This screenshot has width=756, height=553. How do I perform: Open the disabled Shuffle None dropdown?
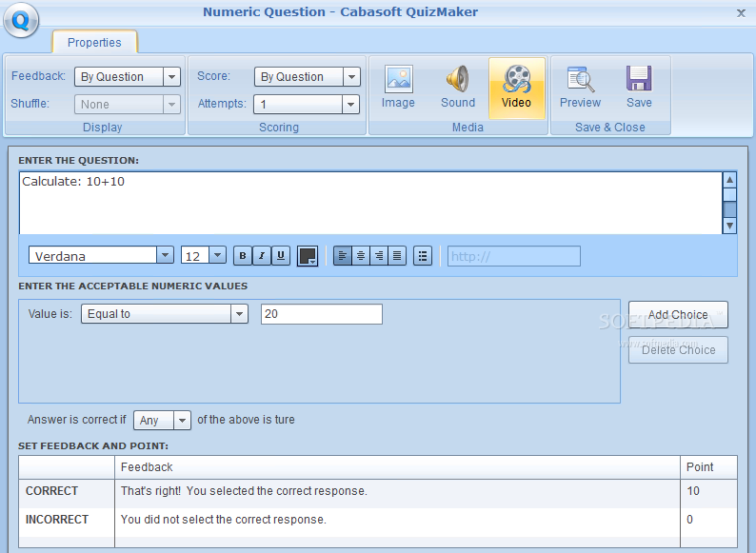pyautogui.click(x=128, y=104)
